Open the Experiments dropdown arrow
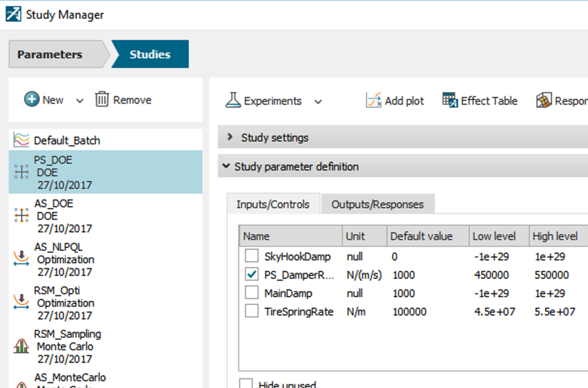This screenshot has height=388, width=588. [x=318, y=101]
